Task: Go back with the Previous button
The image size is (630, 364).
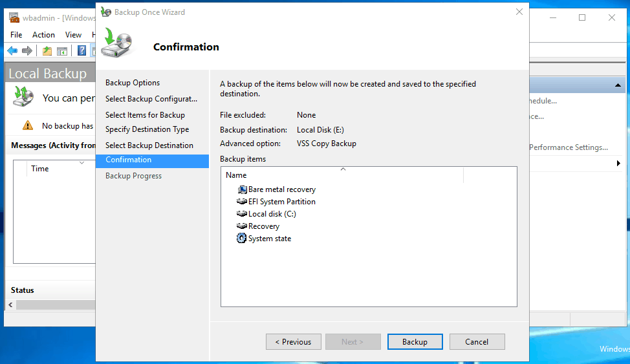Action: coord(293,342)
